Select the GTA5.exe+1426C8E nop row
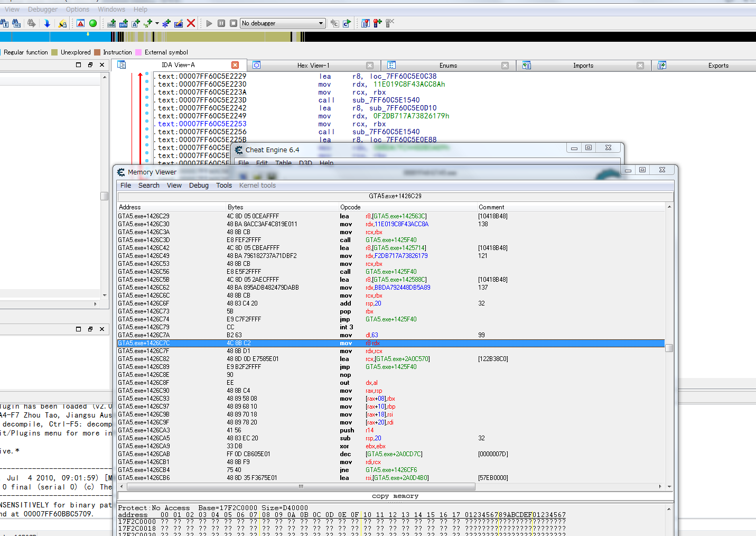Image resolution: width=756 pixels, height=536 pixels. pos(391,375)
